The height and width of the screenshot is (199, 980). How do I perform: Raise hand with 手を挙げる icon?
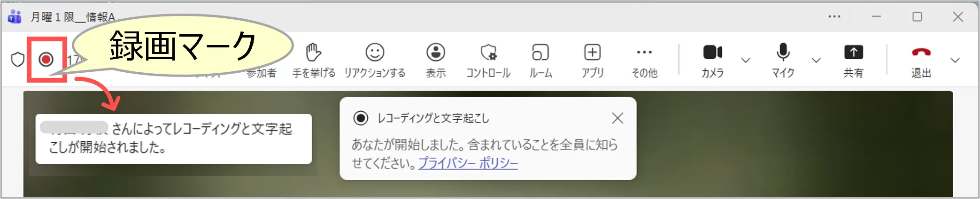pos(314,60)
